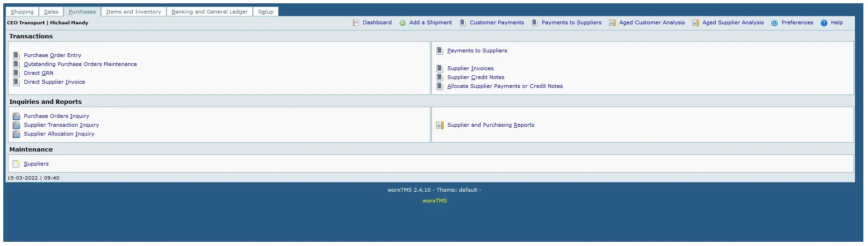Open the Supplier Invoices link
The height and width of the screenshot is (246, 868).
click(470, 68)
